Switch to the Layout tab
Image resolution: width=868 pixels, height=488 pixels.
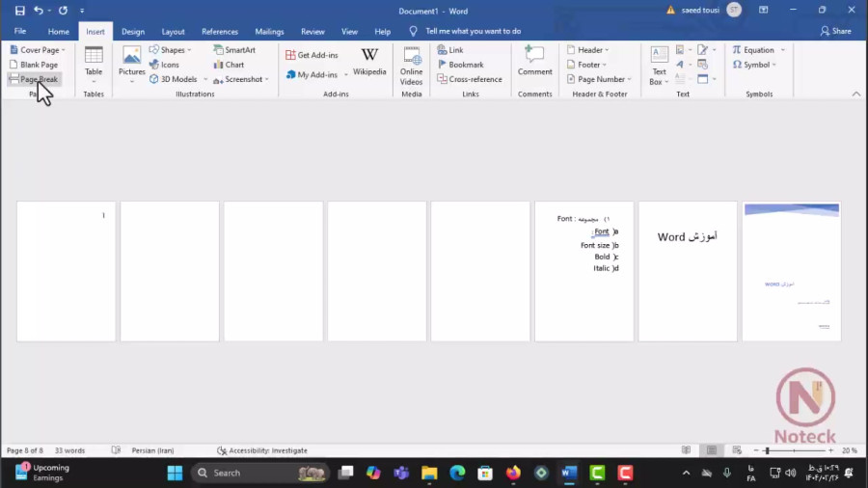click(x=173, y=32)
